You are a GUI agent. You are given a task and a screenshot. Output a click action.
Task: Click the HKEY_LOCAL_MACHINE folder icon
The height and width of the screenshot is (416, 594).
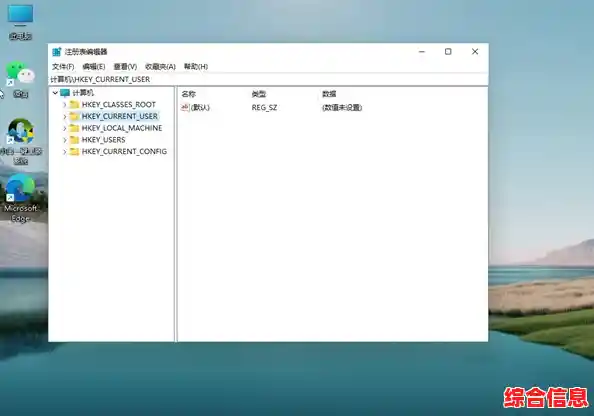pos(74,128)
